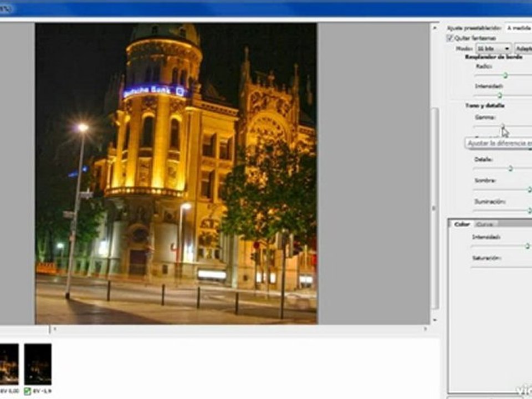Click the Color tab Intensidad slider handle
This screenshot has height=399, width=532.
[x=527, y=246]
